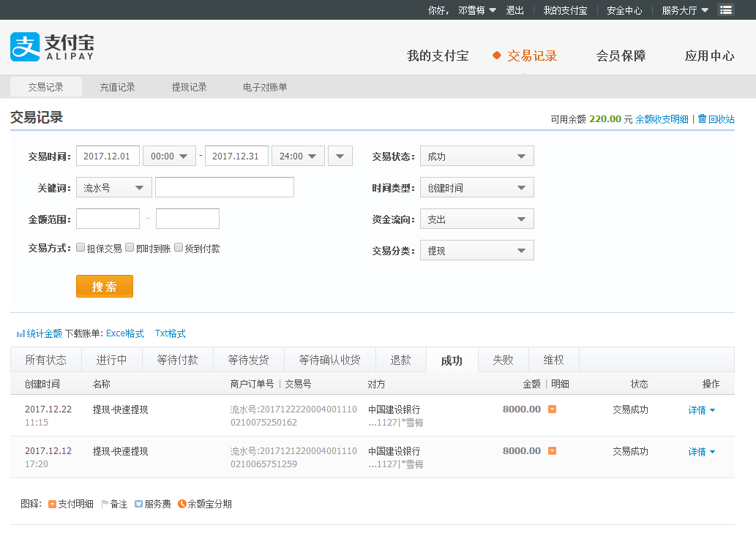Image resolution: width=756 pixels, height=544 pixels.
Task: Click the keyword text input field
Action: (x=225, y=187)
